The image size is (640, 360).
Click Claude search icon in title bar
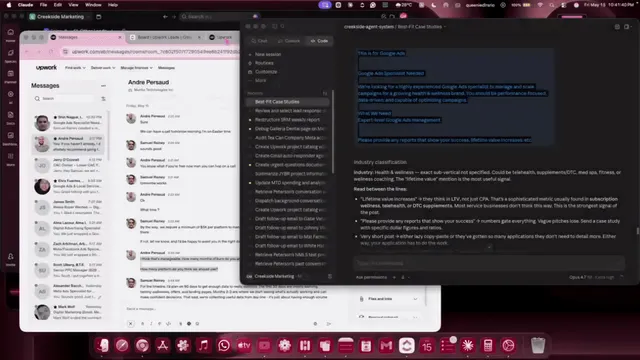click(x=282, y=26)
